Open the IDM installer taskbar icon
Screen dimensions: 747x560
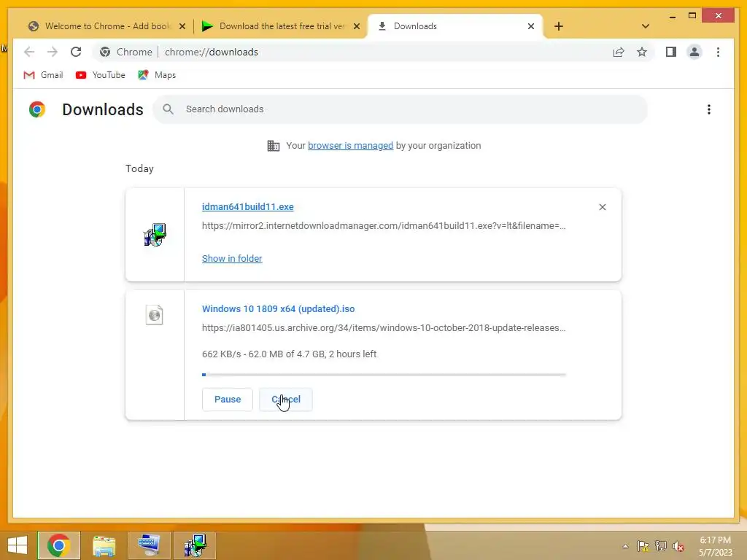point(194,545)
